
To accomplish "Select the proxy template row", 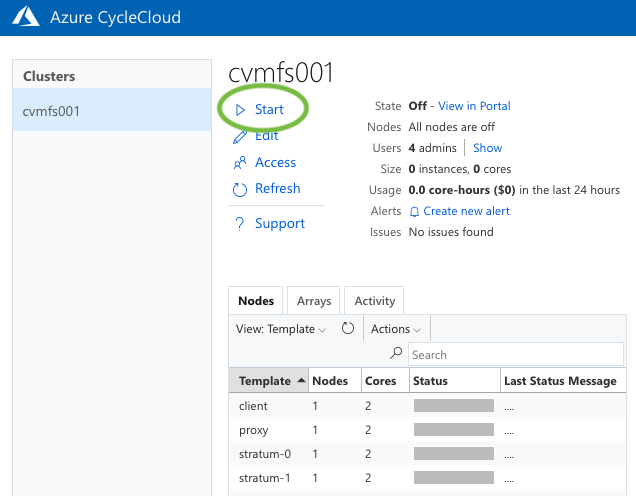I will point(428,429).
